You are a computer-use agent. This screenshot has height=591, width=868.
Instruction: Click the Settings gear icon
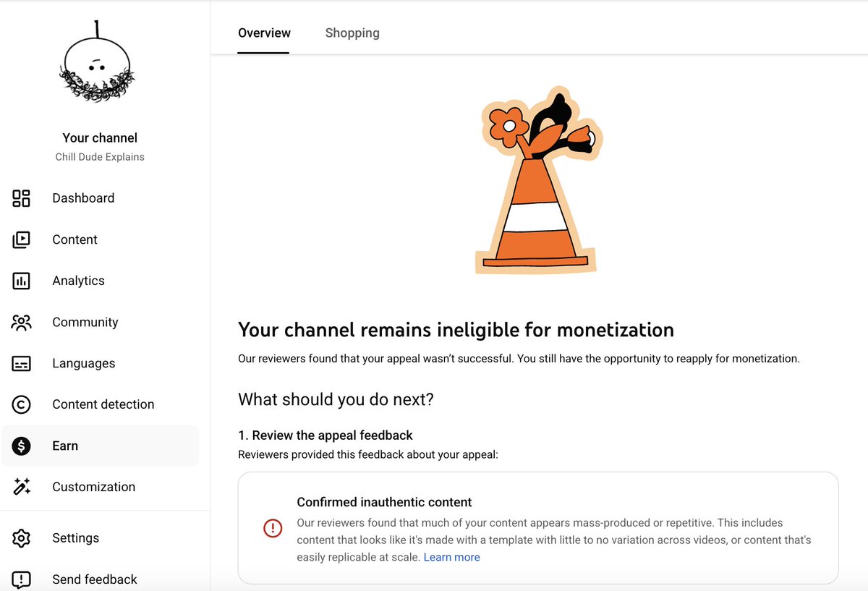coord(21,538)
